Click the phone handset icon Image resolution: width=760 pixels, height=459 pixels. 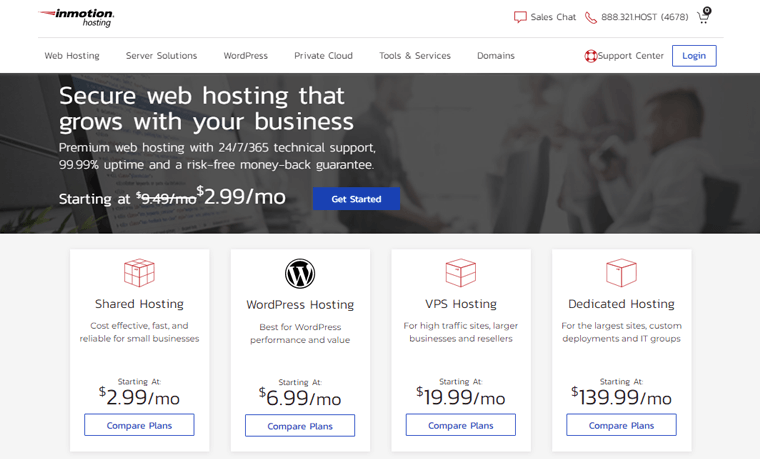click(591, 17)
